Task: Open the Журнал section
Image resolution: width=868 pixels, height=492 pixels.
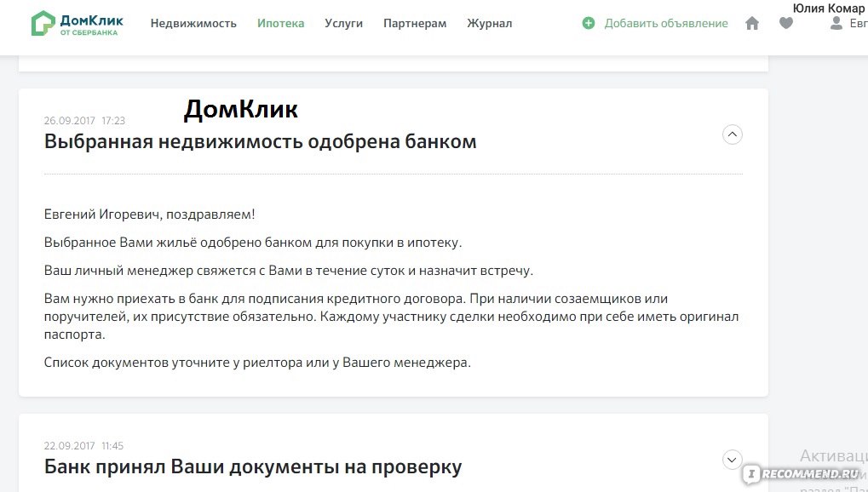Action: pyautogui.click(x=489, y=23)
